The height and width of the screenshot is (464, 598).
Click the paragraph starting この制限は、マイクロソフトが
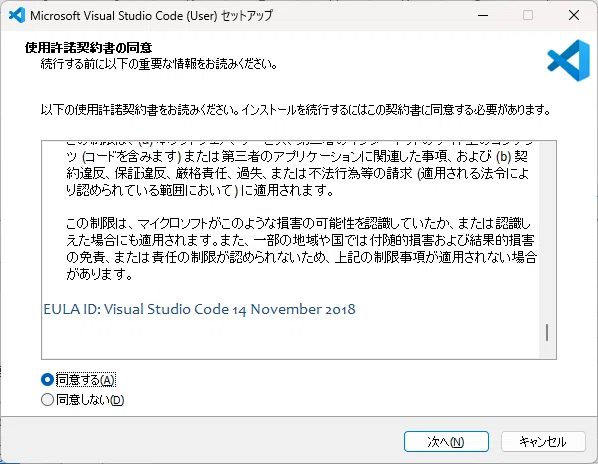301,249
